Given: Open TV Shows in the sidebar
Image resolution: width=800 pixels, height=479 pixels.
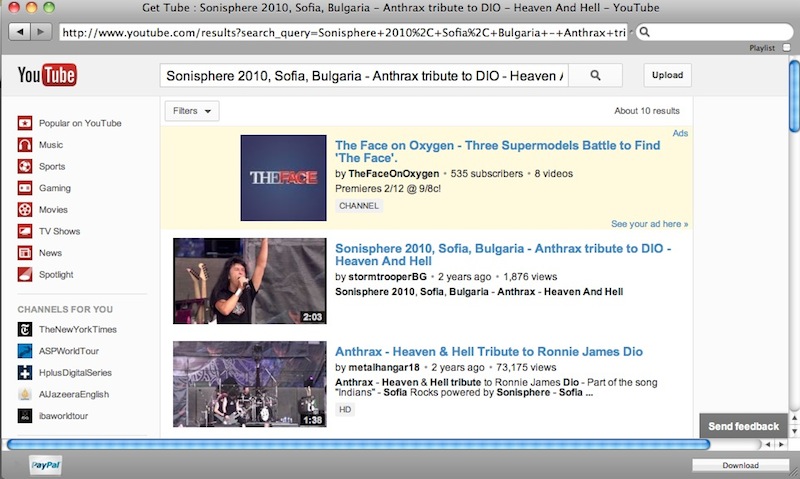Looking at the screenshot, I should coord(58,231).
